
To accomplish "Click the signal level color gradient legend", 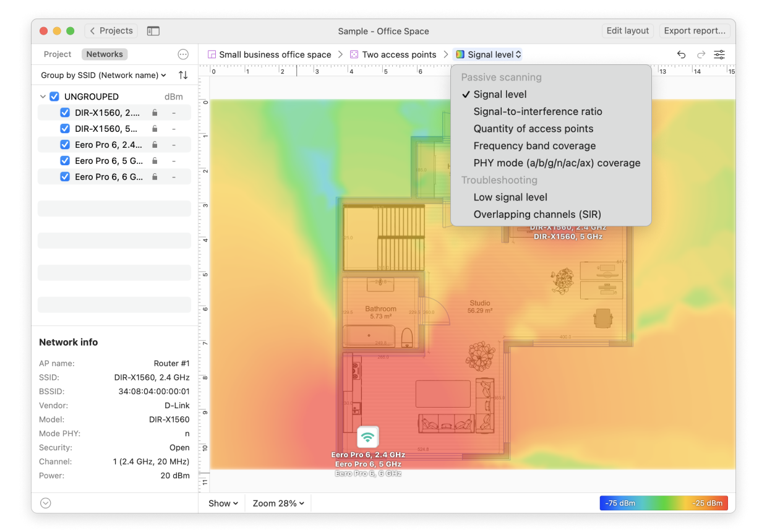I will (x=664, y=503).
